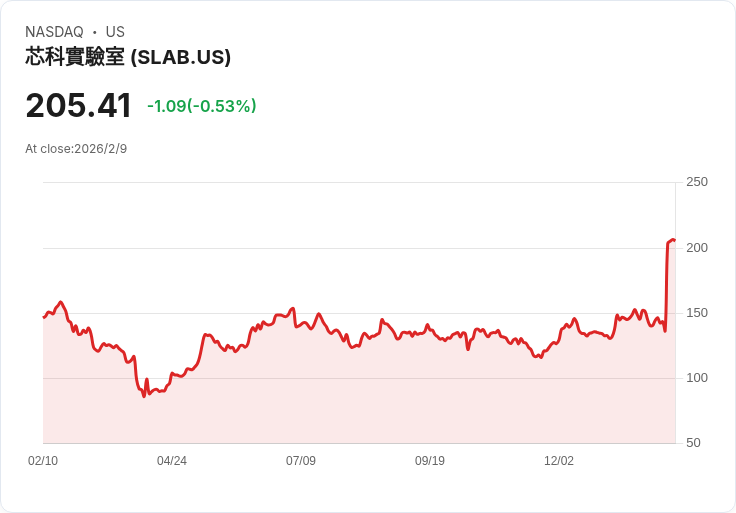This screenshot has height=513, width=736.
Task: Select the 12/02 date on x-axis
Action: pos(559,461)
